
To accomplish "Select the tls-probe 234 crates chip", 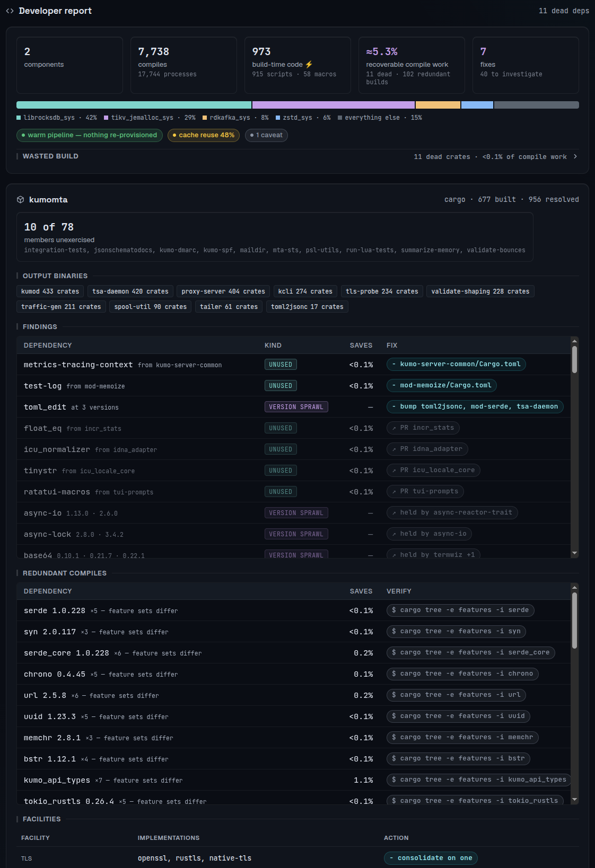I will coord(382,291).
